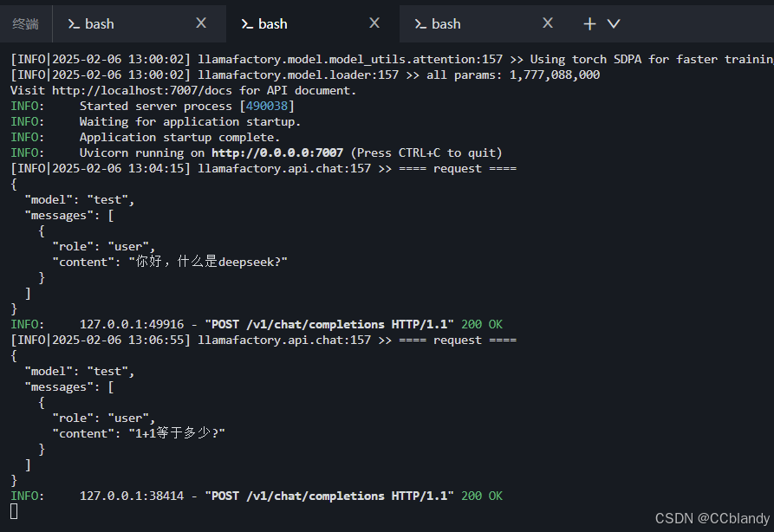Open the http://0.0.0.0:7007 link
This screenshot has height=532, width=774.
click(277, 152)
